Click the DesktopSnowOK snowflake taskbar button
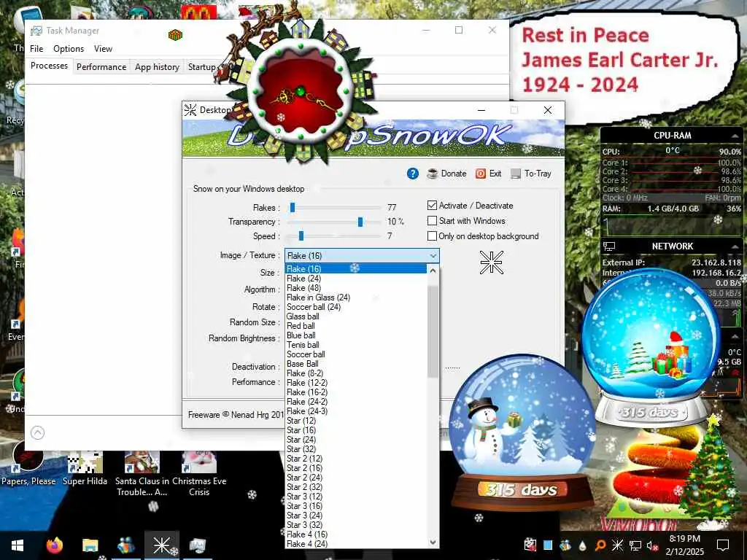This screenshot has height=560, width=747. [x=161, y=545]
